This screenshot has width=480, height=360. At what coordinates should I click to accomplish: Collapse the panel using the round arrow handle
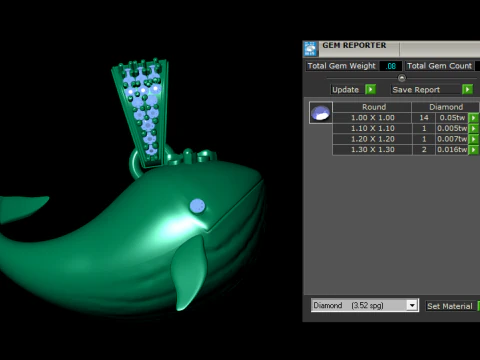pyautogui.click(x=402, y=78)
